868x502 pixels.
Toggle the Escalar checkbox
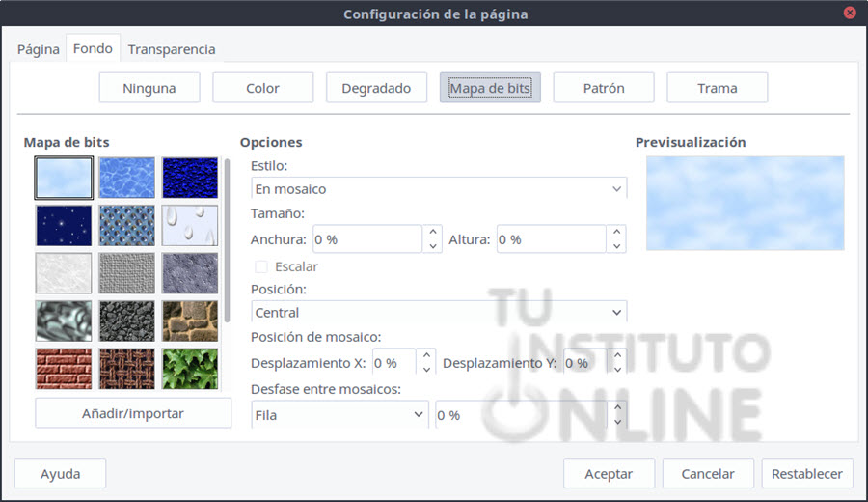pos(261,266)
